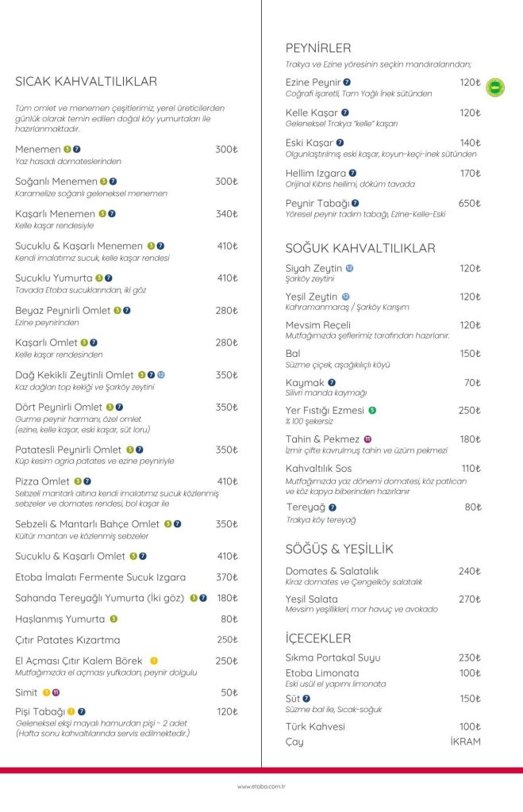Click the blue allergen 7 icon next to Tereyağ
The width and height of the screenshot is (523, 812).
(x=333, y=507)
